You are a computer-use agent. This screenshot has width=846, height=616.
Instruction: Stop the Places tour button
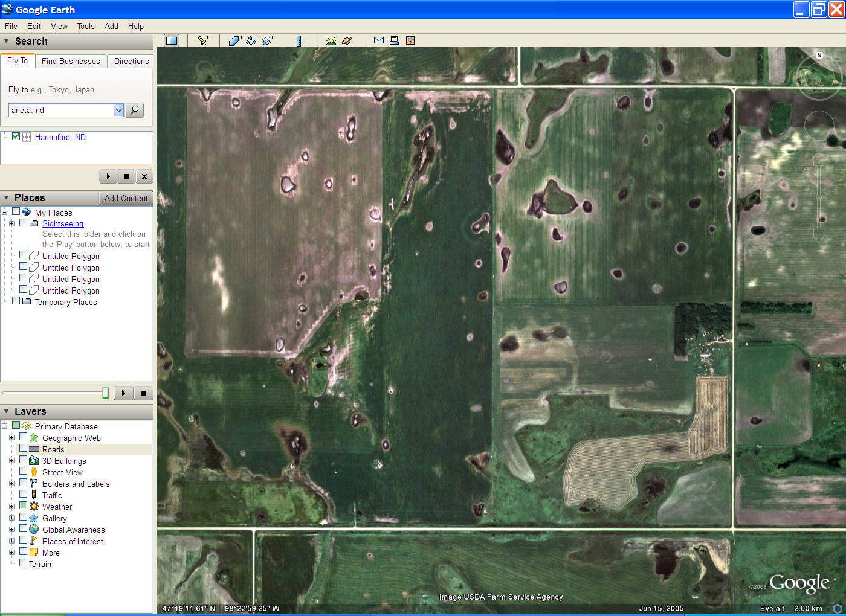tap(143, 393)
